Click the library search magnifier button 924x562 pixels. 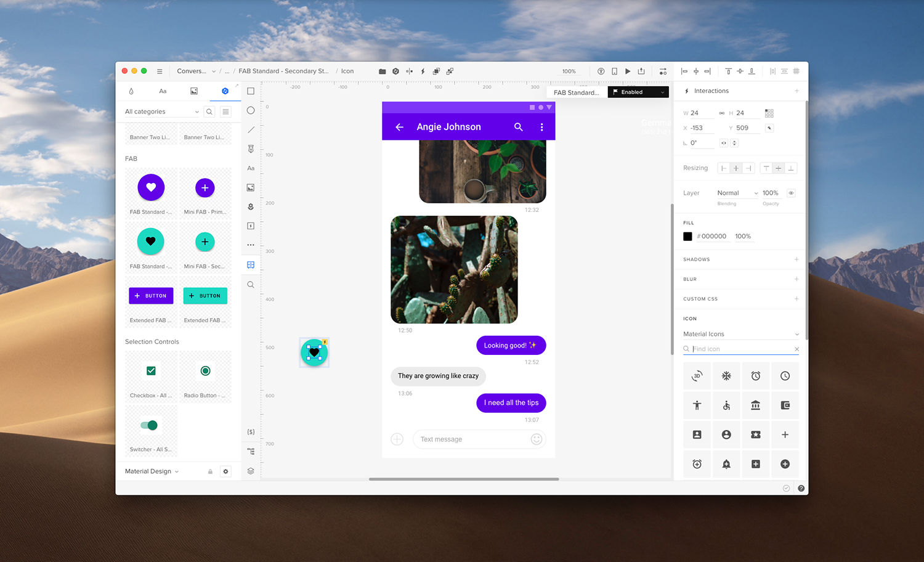tap(209, 112)
